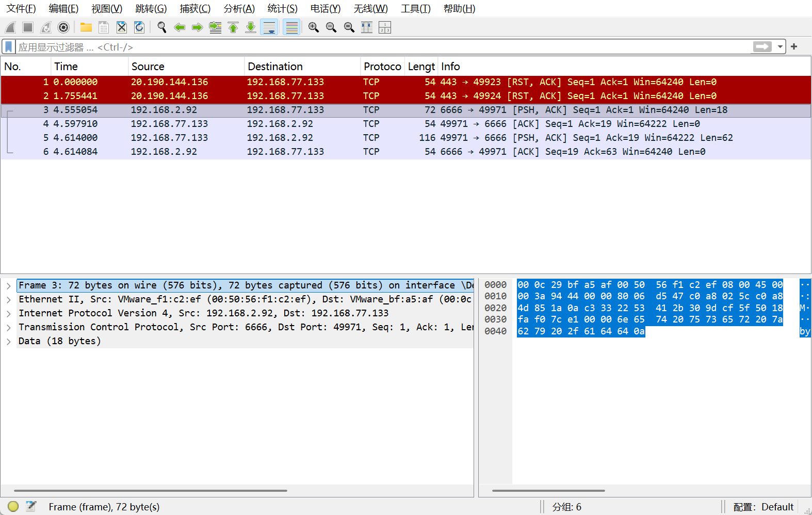Open capture options gear icon
This screenshot has height=515, width=812.
pos(63,27)
